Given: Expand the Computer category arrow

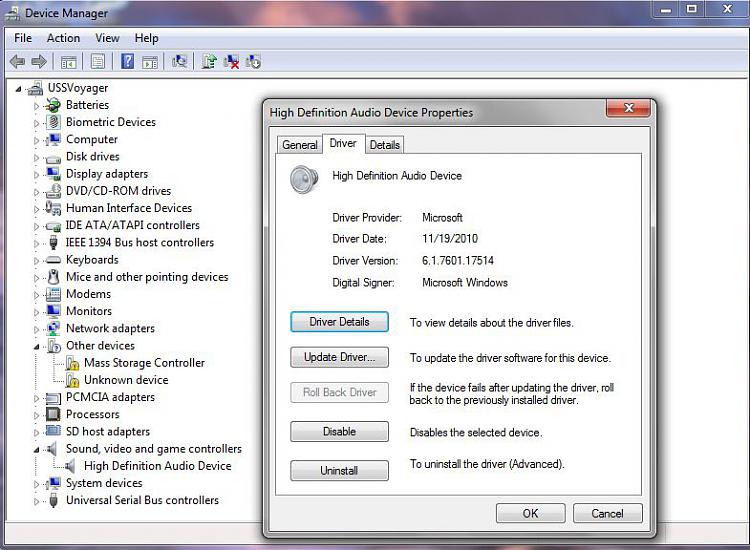Looking at the screenshot, I should (36, 140).
